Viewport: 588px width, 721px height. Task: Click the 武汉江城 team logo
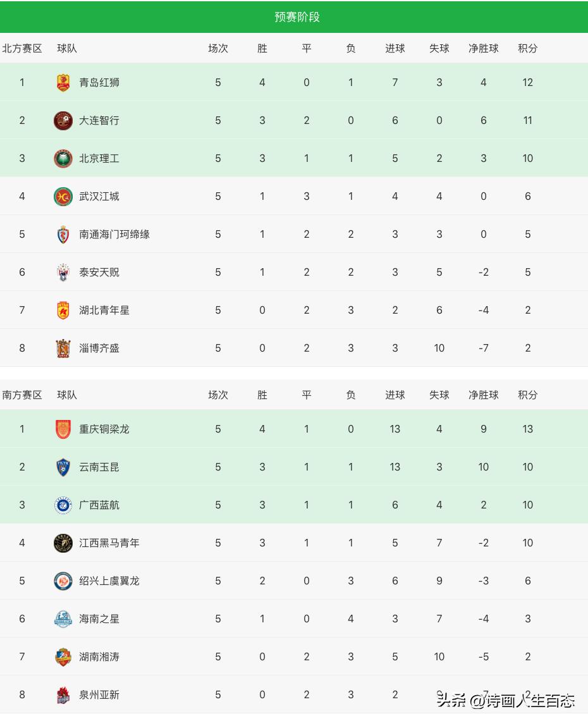tap(63, 197)
